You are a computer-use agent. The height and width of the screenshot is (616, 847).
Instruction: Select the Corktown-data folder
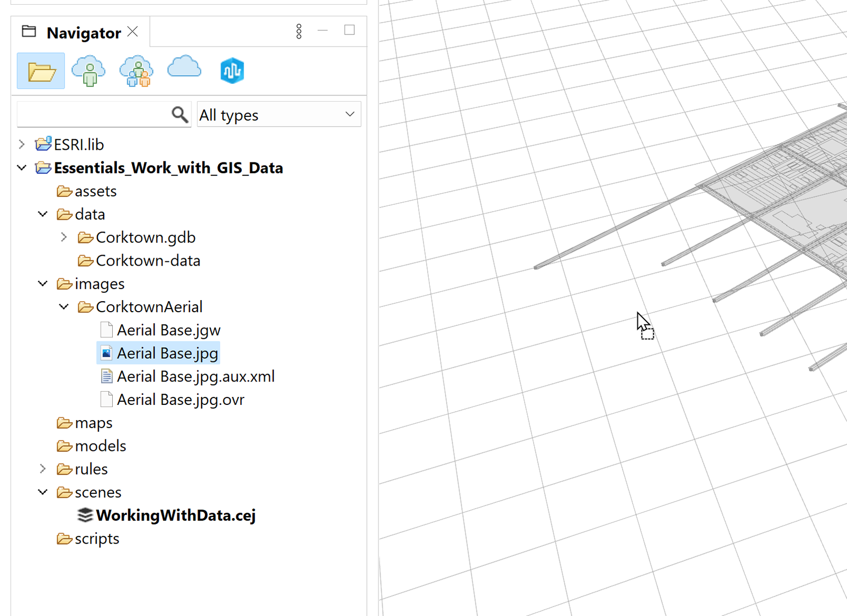click(x=148, y=260)
